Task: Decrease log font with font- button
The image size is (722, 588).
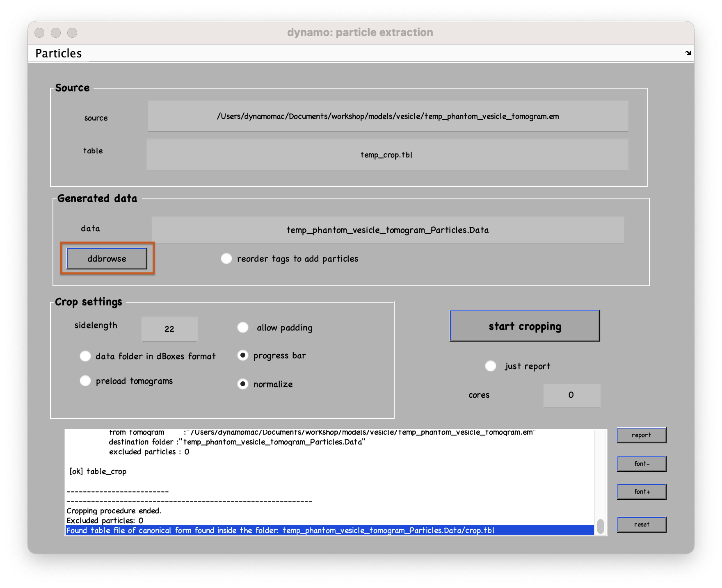Action: 642,464
